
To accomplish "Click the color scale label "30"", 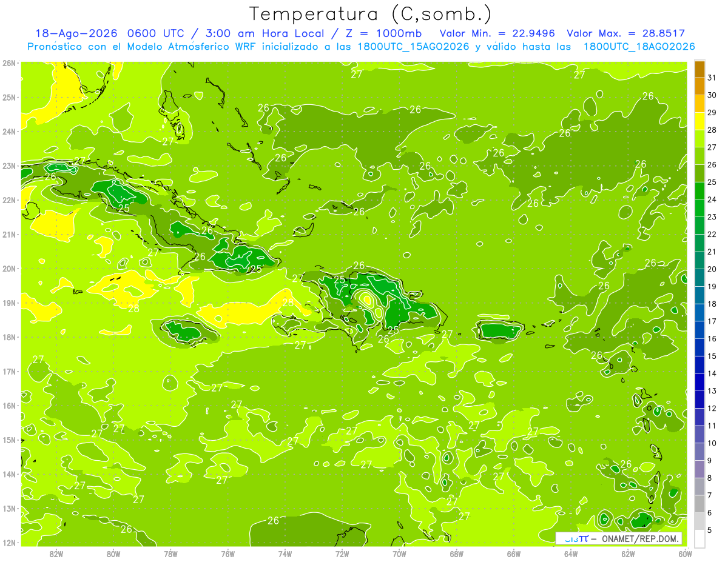I will coord(712,95).
